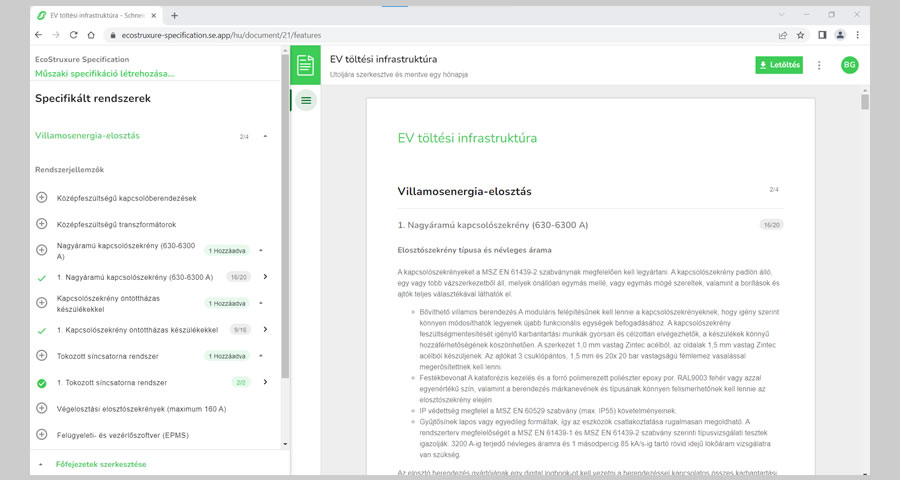Open the table of contents hamburger icon
This screenshot has width=900, height=480.
[306, 100]
